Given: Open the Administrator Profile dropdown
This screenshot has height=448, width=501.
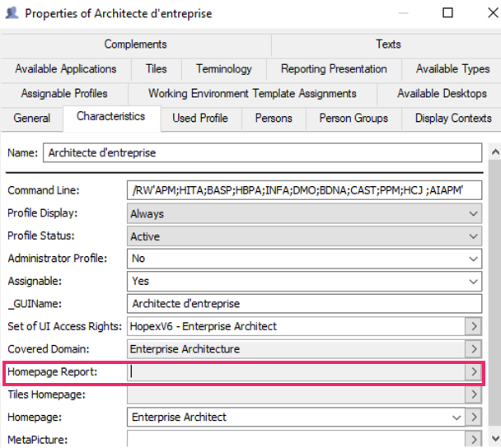Looking at the screenshot, I should (x=304, y=259).
